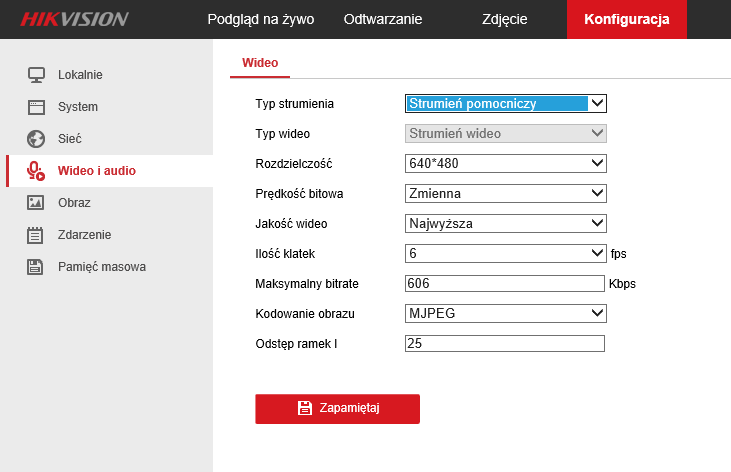The width and height of the screenshot is (731, 472).
Task: Click the Pamięć masowa disk icon
Action: 36,267
